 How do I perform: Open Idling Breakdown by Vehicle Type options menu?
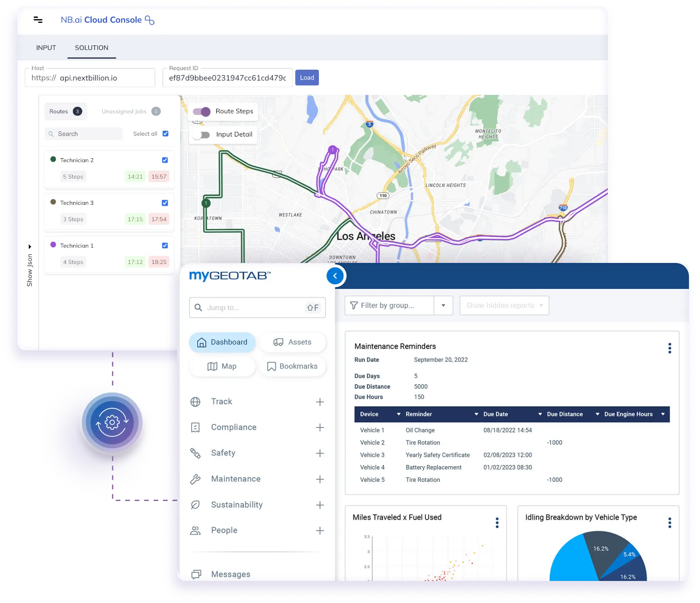pos(670,523)
